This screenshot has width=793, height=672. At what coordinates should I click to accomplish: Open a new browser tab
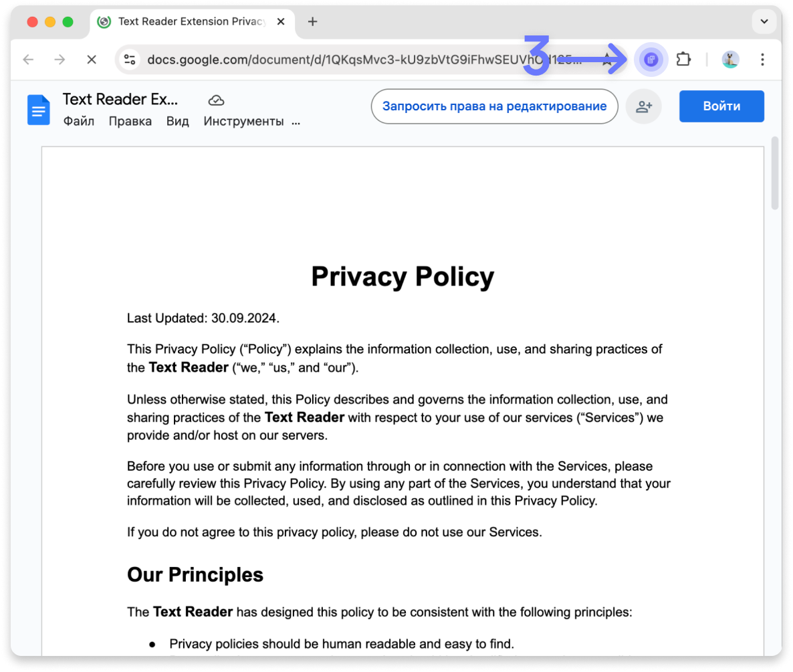[312, 22]
